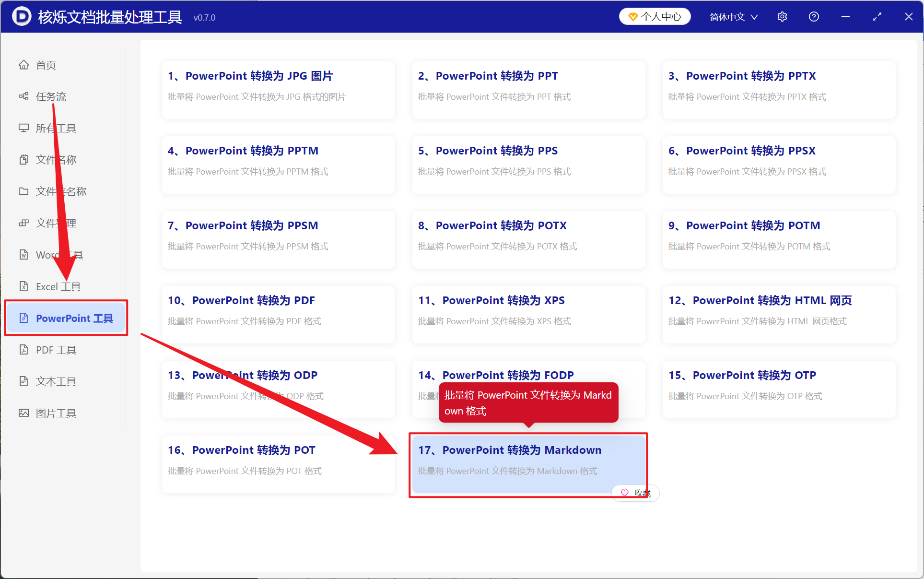The image size is (924, 579).
Task: Open PowerPoint 转换为 PDF tool card
Action: (278, 315)
